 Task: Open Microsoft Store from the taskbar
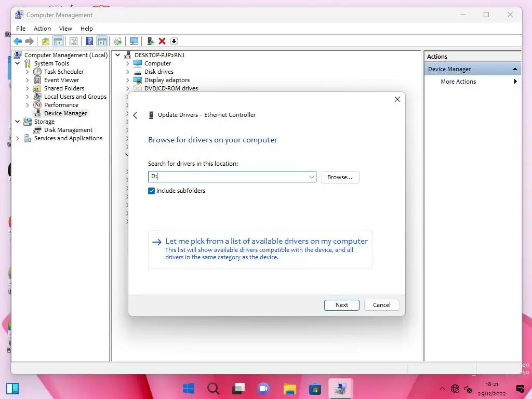click(315, 389)
